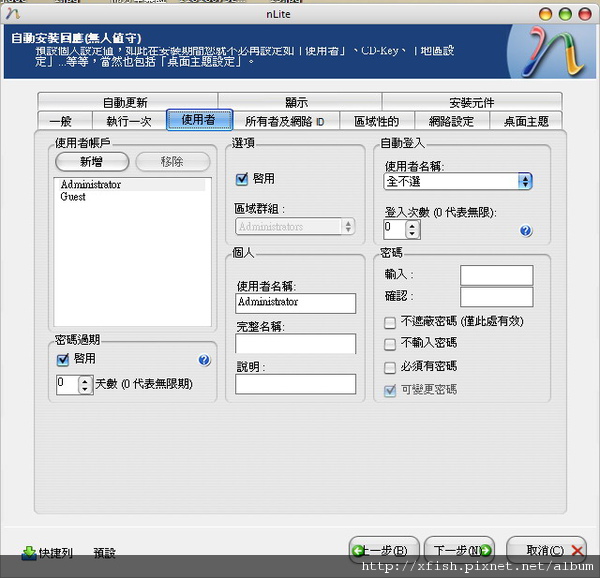Click the 說明 input field
Screen dimensions: 600x578
[295, 384]
